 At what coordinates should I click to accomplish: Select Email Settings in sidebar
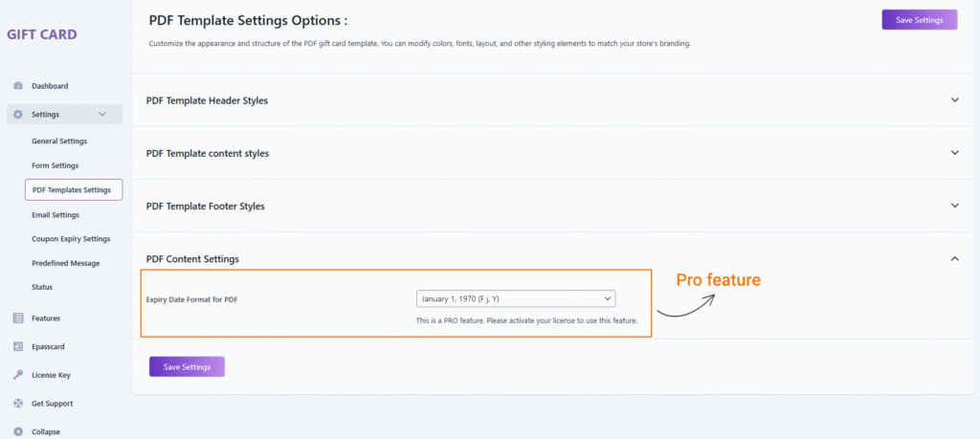pos(56,215)
